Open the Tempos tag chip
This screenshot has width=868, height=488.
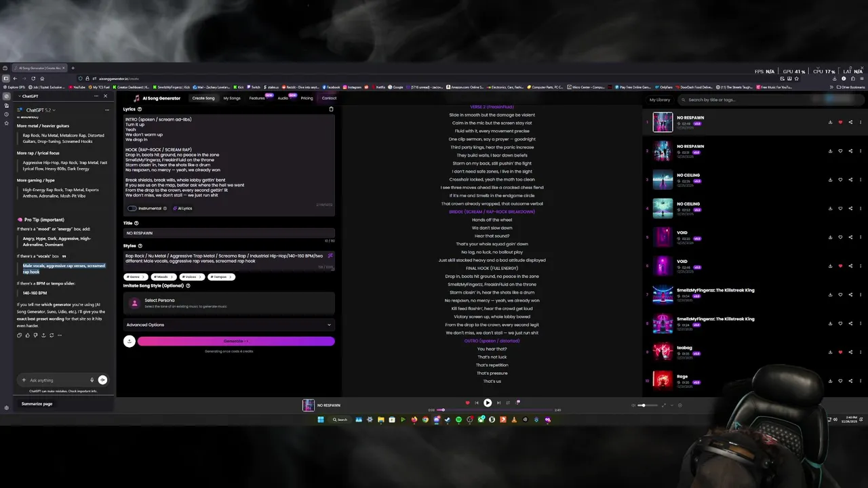[221, 277]
